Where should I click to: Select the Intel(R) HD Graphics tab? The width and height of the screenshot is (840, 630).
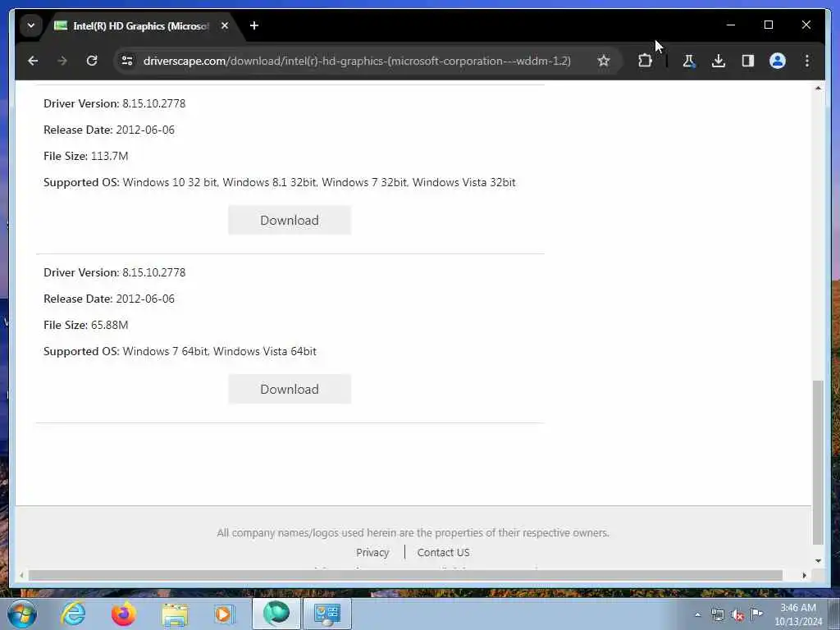pyautogui.click(x=141, y=25)
